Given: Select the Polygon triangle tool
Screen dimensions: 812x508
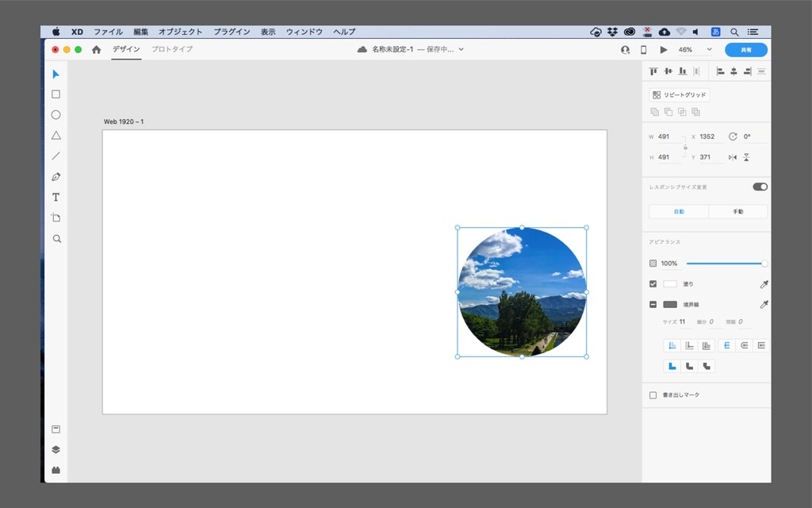Looking at the screenshot, I should (56, 135).
